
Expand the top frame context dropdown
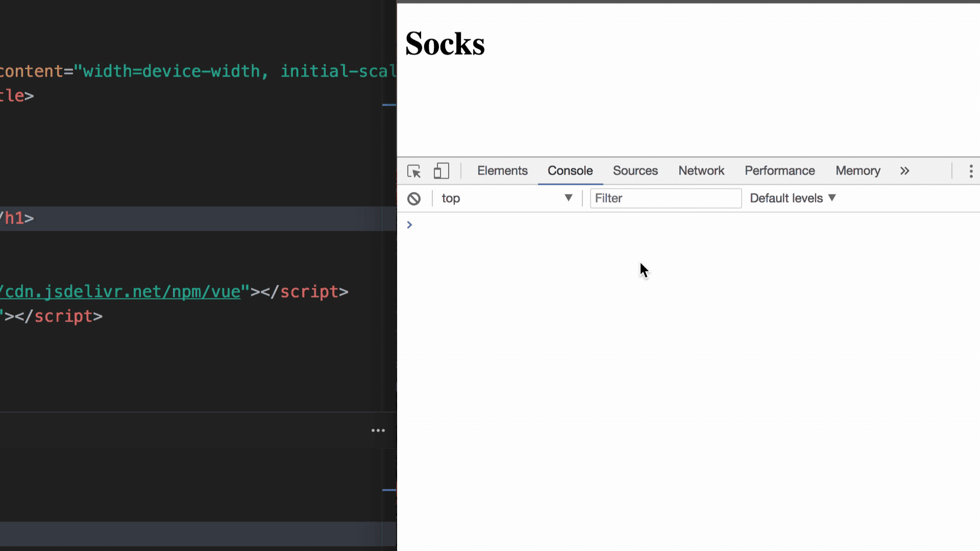pos(568,198)
